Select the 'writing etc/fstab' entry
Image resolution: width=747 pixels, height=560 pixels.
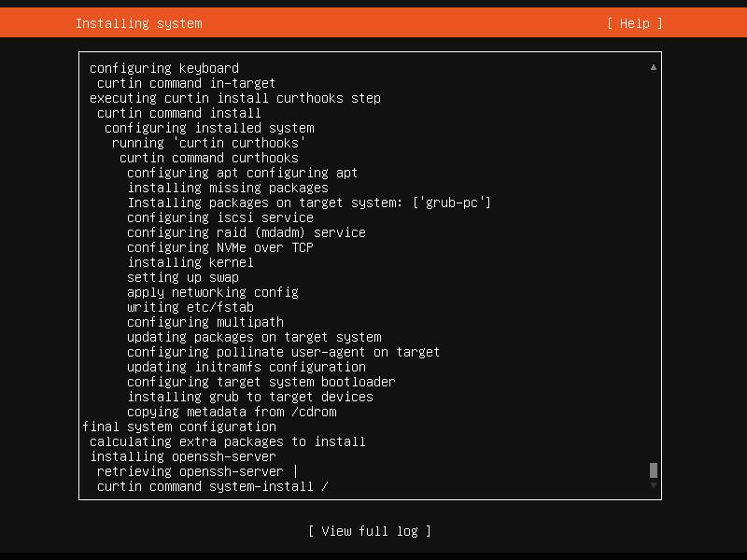point(192,306)
